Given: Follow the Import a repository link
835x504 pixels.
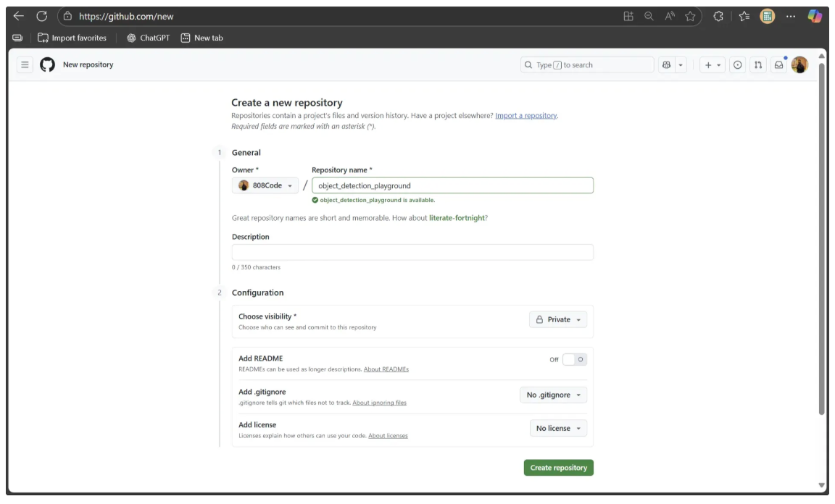Looking at the screenshot, I should point(526,116).
